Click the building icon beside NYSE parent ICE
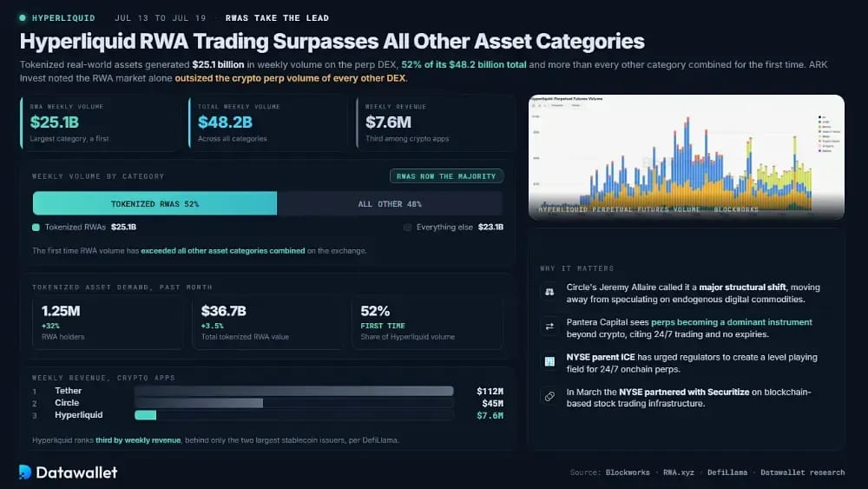 (549, 361)
